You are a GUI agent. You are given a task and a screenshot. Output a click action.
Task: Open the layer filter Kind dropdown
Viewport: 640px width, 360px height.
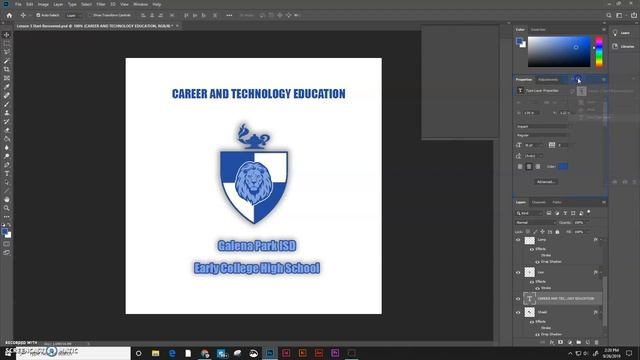[x=529, y=213]
